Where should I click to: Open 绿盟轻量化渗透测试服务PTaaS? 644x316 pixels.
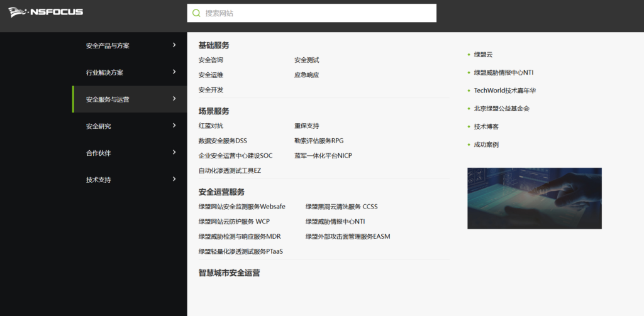[241, 251]
